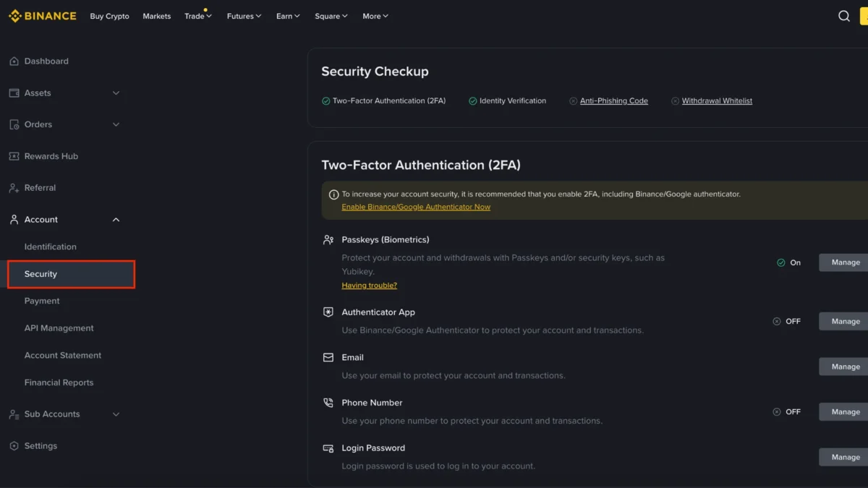Click the Assets wallet icon
This screenshot has height=488, width=868.
[14, 93]
